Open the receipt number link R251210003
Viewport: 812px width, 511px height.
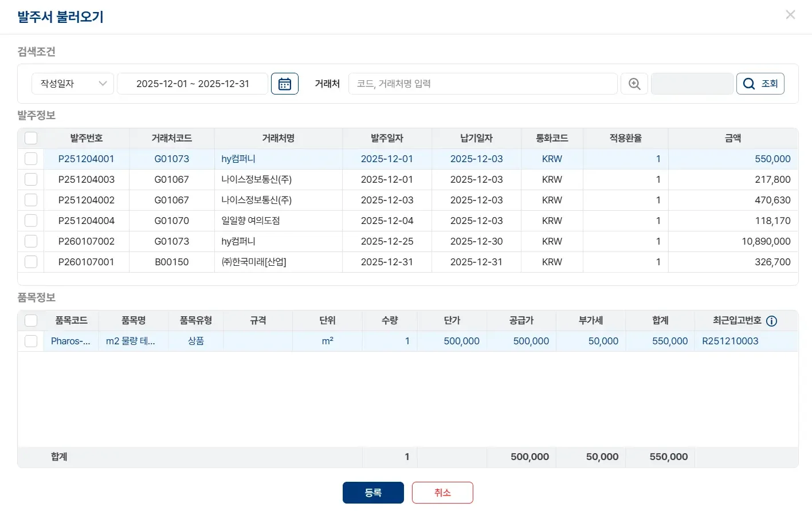[729, 341]
